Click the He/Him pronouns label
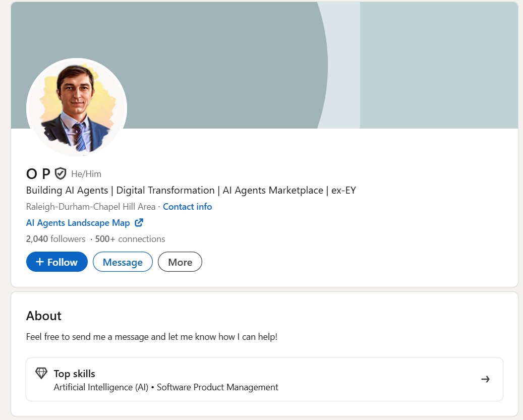The width and height of the screenshot is (523, 420). (x=86, y=174)
